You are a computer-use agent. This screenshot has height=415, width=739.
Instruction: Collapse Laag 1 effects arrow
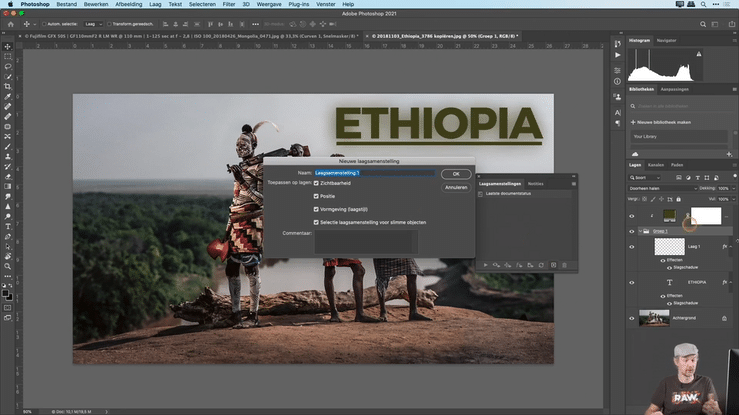point(731,247)
